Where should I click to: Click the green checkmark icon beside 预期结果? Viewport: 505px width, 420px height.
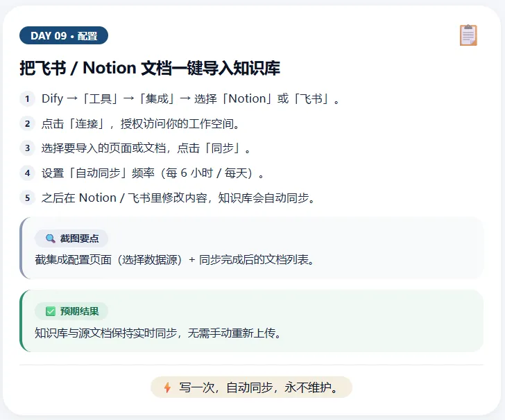pos(51,311)
